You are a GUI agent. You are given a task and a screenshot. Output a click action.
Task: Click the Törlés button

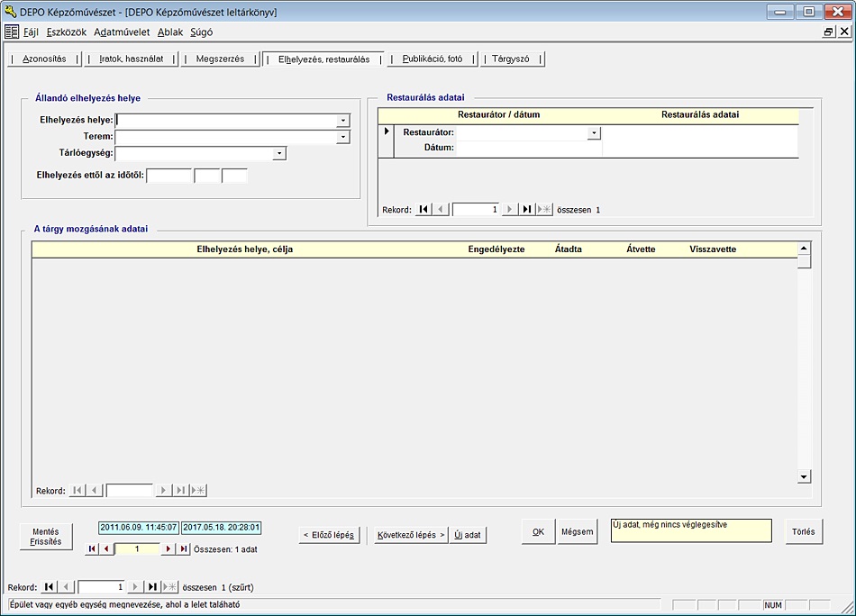pyautogui.click(x=804, y=531)
